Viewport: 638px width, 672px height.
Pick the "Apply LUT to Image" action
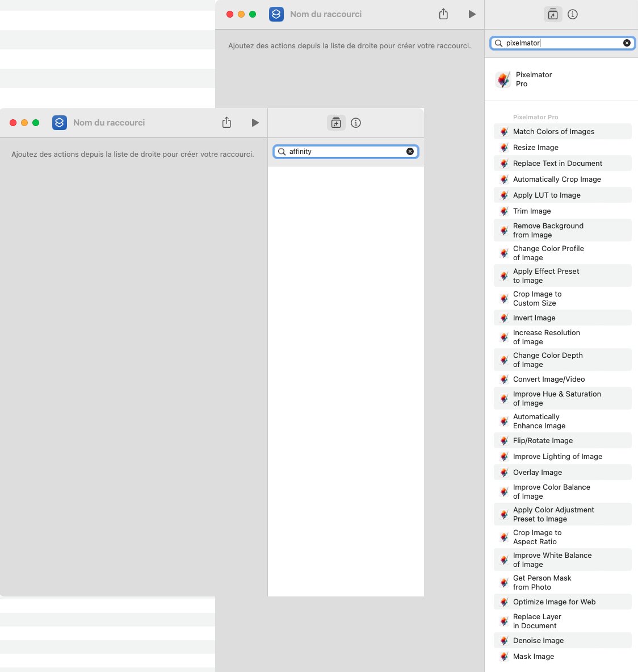563,195
